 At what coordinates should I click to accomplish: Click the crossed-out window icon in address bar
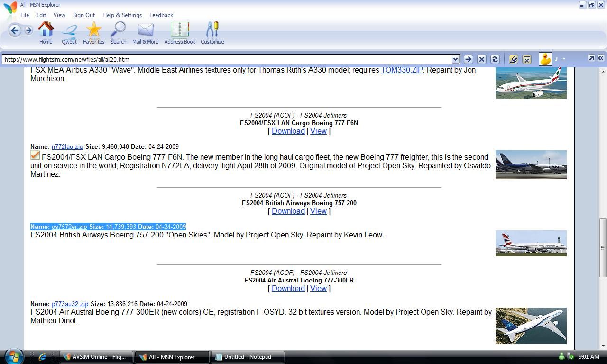coord(526,59)
